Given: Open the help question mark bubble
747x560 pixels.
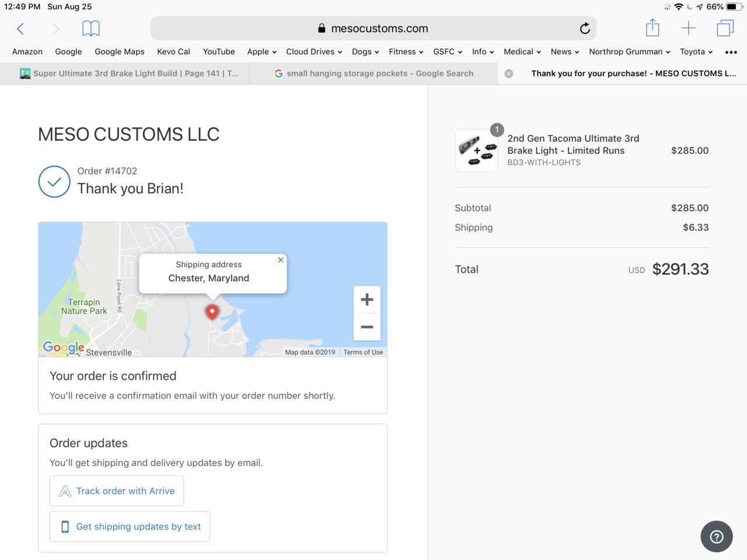Looking at the screenshot, I should (x=717, y=537).
